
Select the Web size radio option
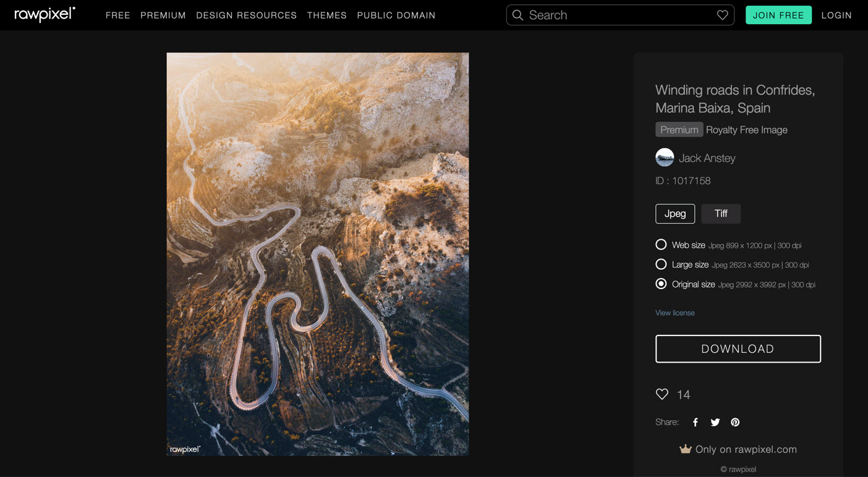coord(661,245)
